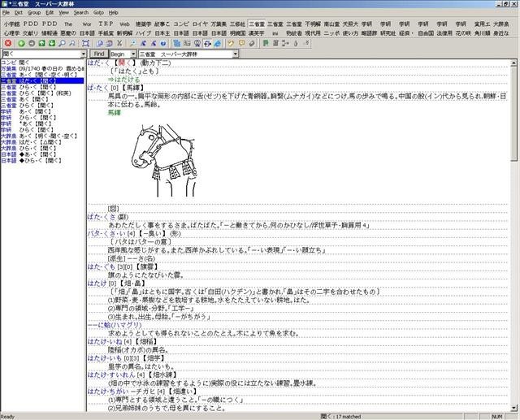Open the dictionary selection dropdown
The width and height of the screenshot is (520, 420).
click(234, 54)
